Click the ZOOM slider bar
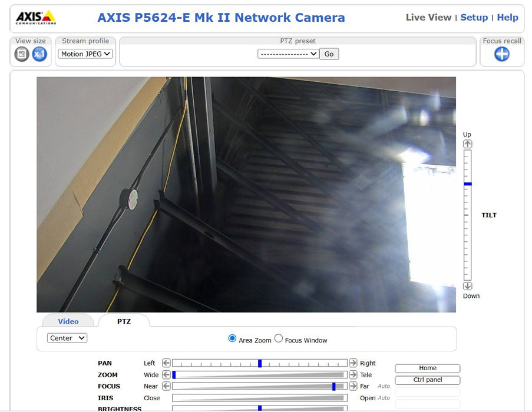The width and height of the screenshot is (532, 412). pos(260,375)
